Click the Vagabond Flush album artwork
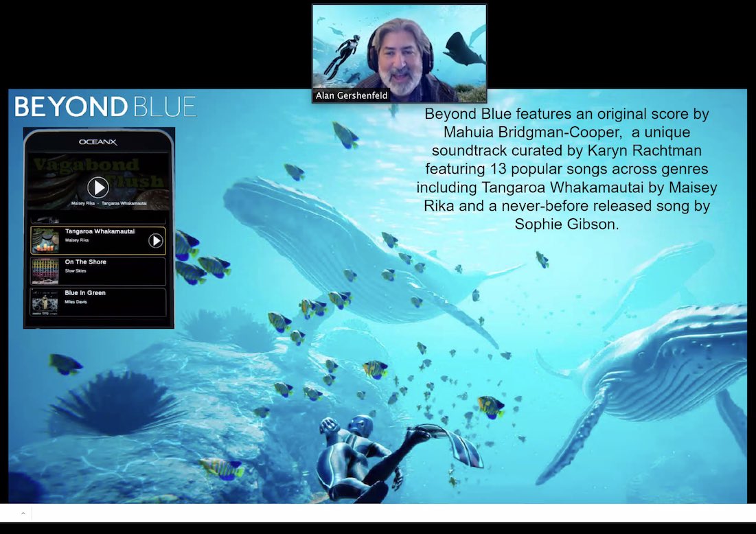Viewport: 756px width, 534px height. click(98, 178)
